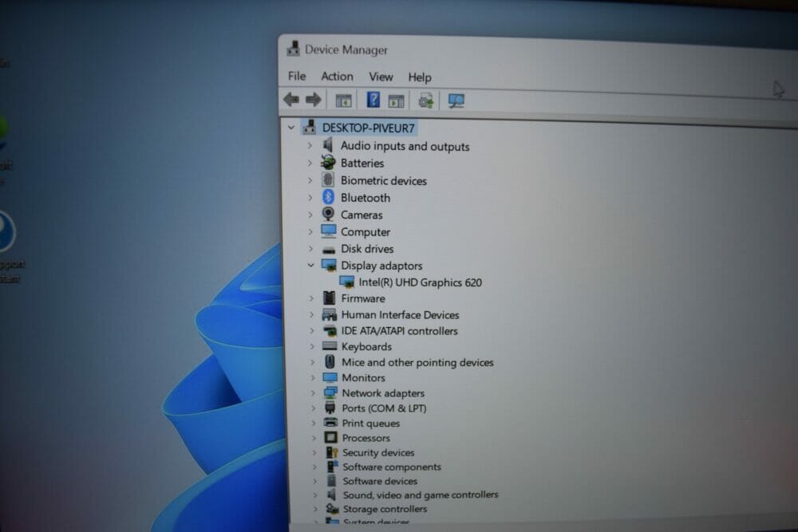This screenshot has height=532, width=798.
Task: Select the DESKTOP-PIVEUR7 computer name
Action: (x=369, y=128)
